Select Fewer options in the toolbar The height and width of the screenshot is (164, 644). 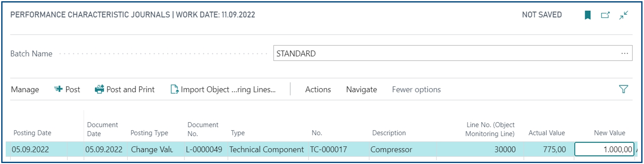point(416,89)
